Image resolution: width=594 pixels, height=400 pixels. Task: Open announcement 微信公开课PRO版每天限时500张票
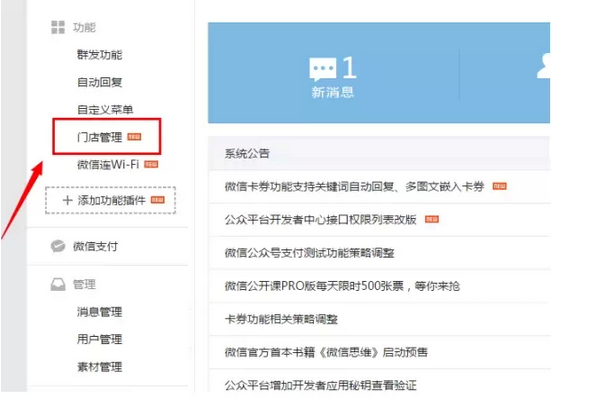point(342,286)
